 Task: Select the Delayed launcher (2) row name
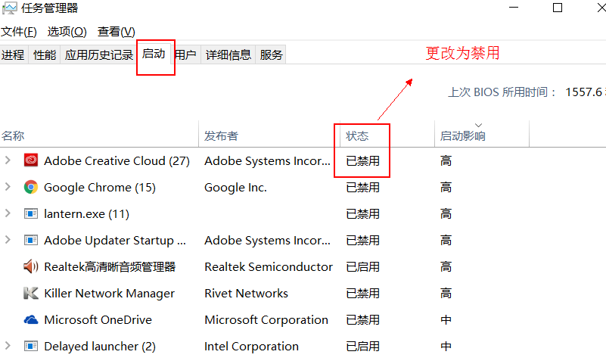tap(100, 347)
